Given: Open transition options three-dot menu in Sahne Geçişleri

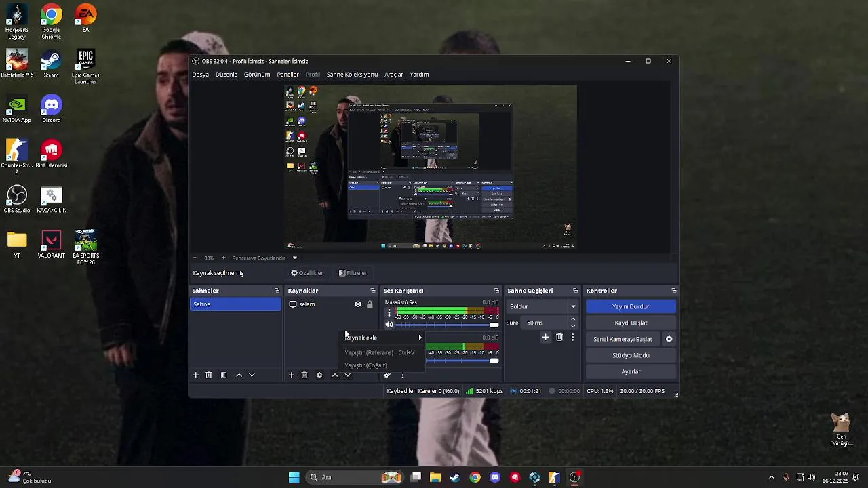Looking at the screenshot, I should click(572, 337).
